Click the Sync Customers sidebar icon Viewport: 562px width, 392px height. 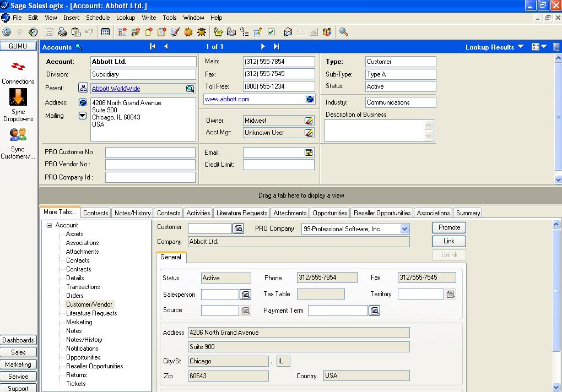[x=18, y=135]
